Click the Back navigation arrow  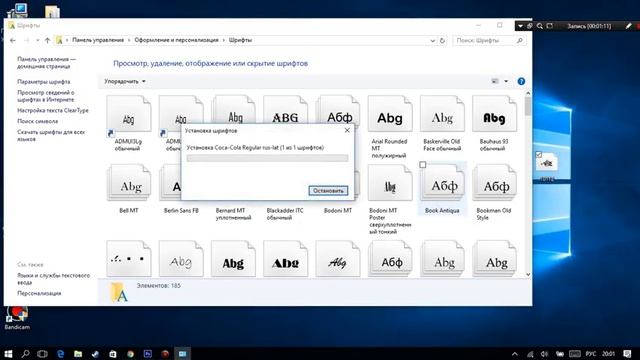click(x=13, y=40)
